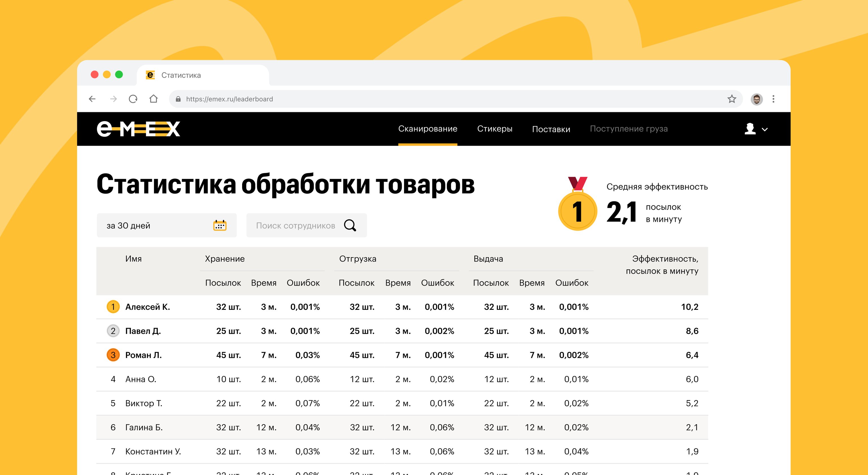Click the Выдача column group header
Viewport: 868px width, 475px height.
click(x=488, y=259)
